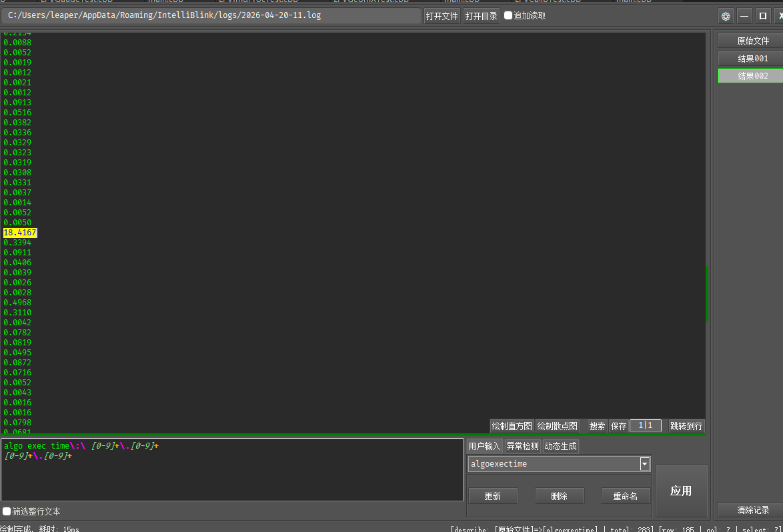
Task: Click the value 0.0495
Action: [17, 353]
